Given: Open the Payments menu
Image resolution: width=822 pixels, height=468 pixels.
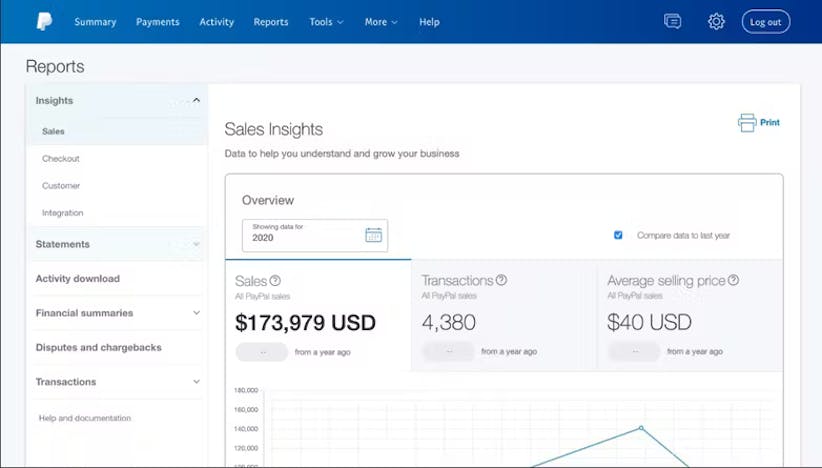Looking at the screenshot, I should [157, 22].
